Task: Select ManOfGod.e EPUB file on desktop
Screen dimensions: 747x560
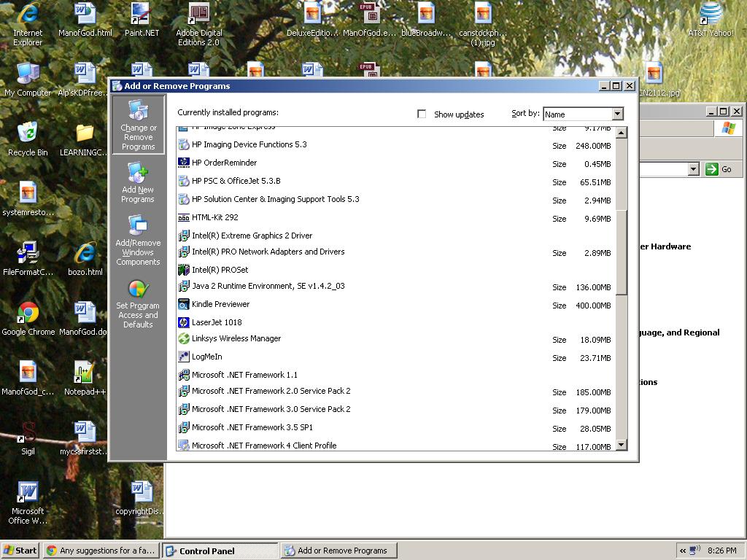Action: point(369,20)
